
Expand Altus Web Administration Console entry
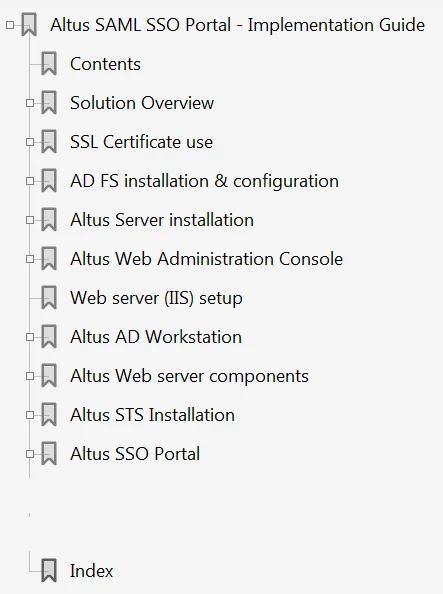[30, 259]
